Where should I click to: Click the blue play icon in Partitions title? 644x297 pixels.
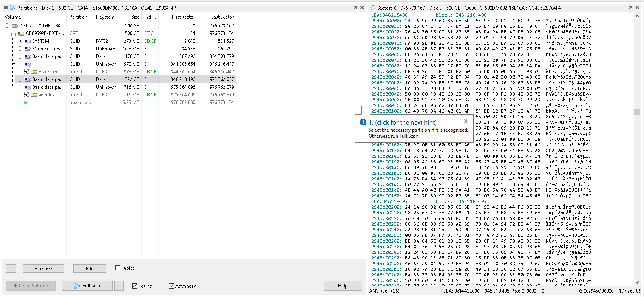pos(13,8)
